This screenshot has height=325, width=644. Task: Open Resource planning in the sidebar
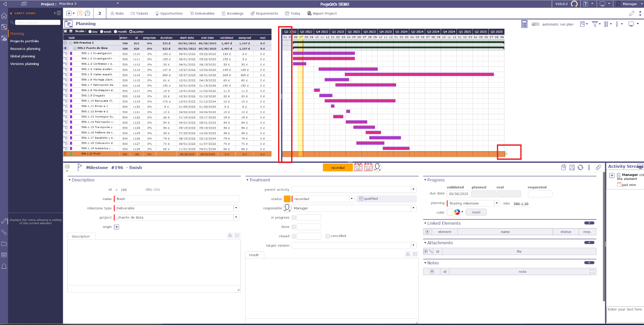25,49
